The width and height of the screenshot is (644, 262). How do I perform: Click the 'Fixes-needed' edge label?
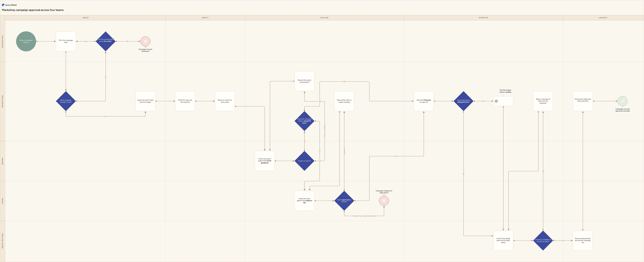pyautogui.click(x=324, y=131)
